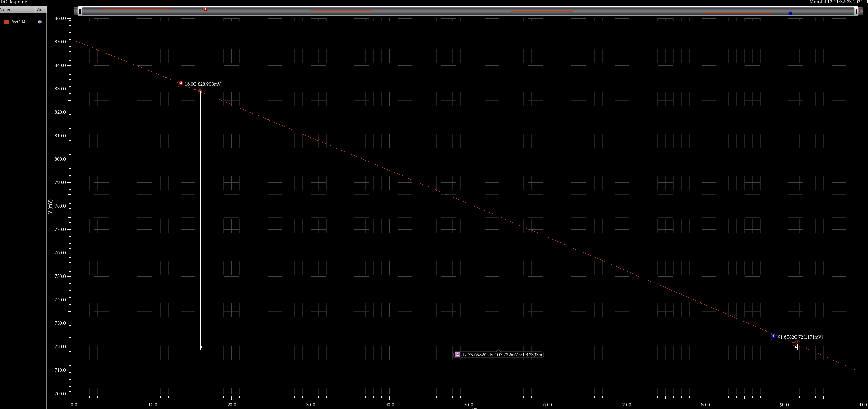Click the pink delta icon on readout
868x409 pixels.
(457, 355)
